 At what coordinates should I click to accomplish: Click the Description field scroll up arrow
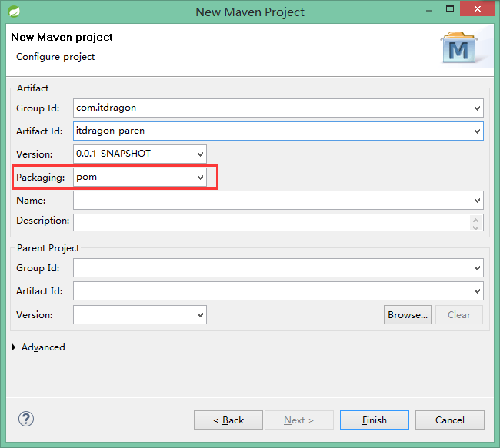tap(475, 219)
